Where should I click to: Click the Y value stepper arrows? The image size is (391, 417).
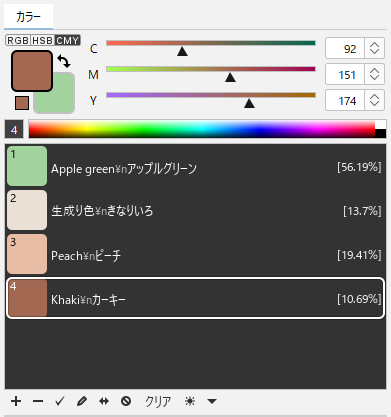(374, 100)
